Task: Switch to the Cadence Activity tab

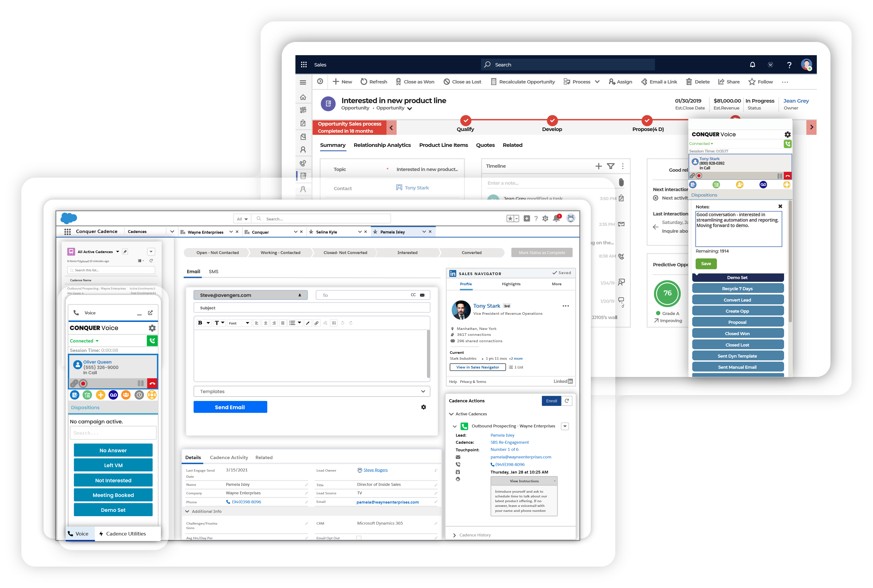Action: 229,457
